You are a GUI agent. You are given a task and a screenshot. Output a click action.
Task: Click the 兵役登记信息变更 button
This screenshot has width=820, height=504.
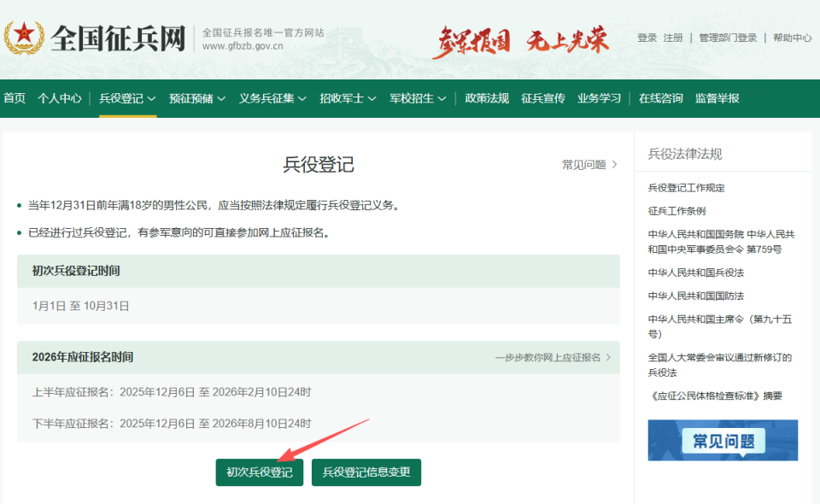click(x=366, y=472)
